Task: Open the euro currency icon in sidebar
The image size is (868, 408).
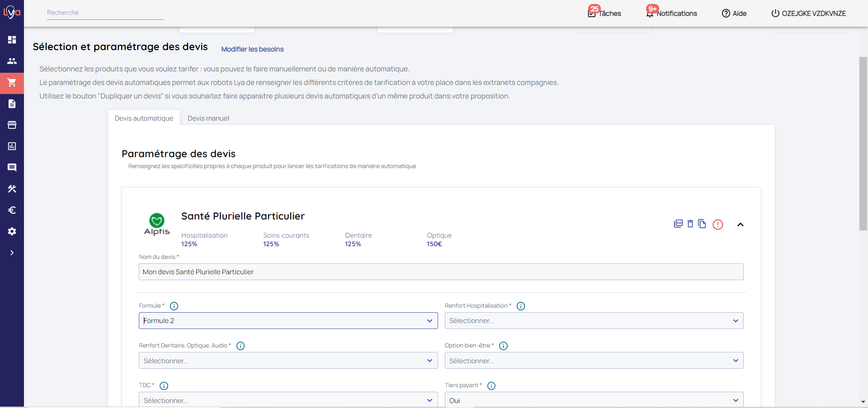Action: coord(12,210)
